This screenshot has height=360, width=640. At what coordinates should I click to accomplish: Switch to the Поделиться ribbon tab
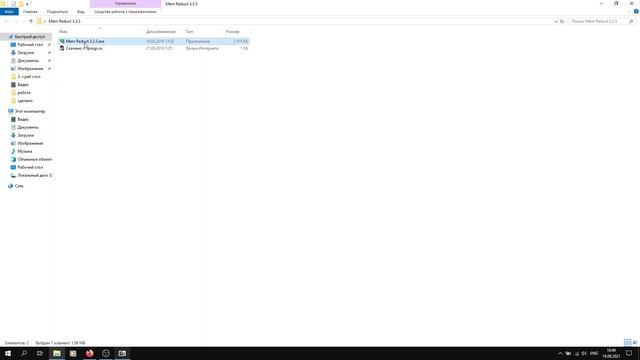[57, 11]
